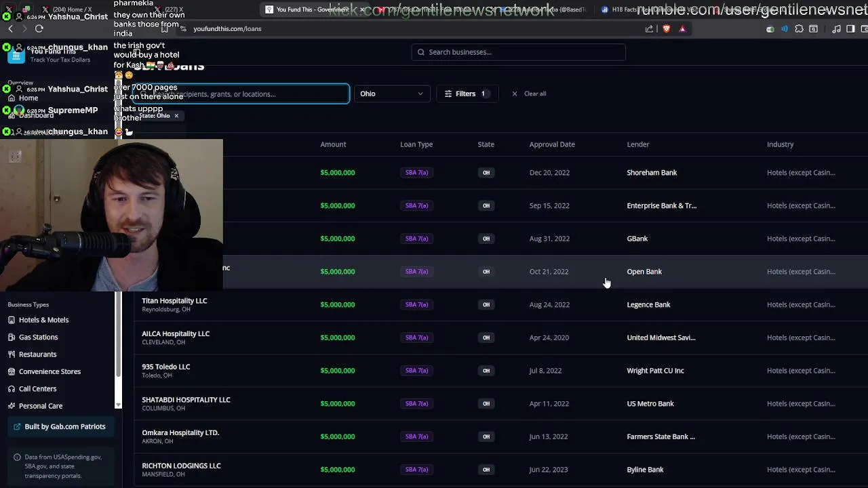Click the US Metro Bank lender cell
This screenshot has height=488, width=868.
(x=650, y=404)
